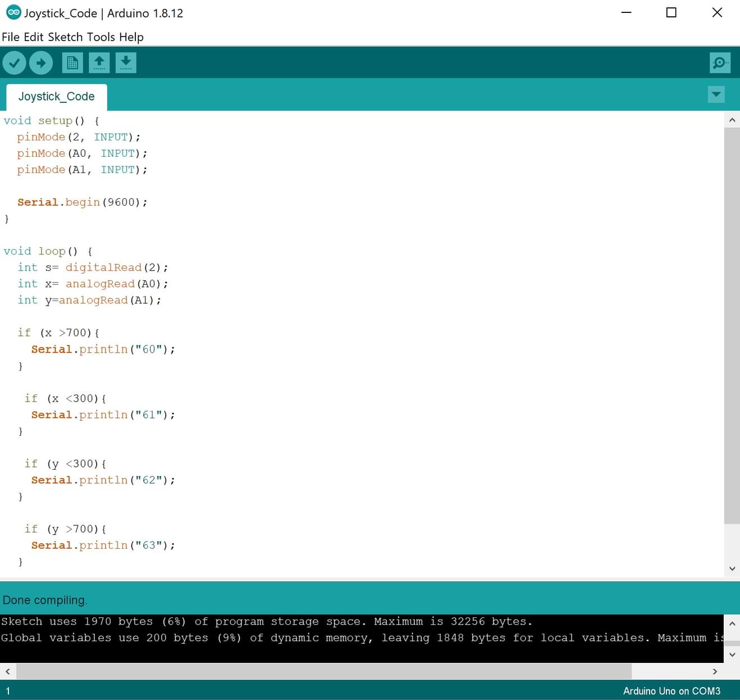Click the 'pinMode(A1, INPUT);' line
The width and height of the screenshot is (740, 700).
point(82,170)
